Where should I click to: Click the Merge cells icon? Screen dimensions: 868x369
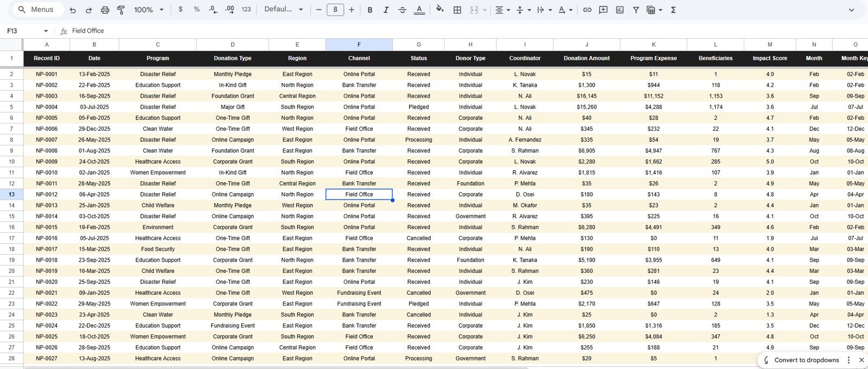[474, 10]
